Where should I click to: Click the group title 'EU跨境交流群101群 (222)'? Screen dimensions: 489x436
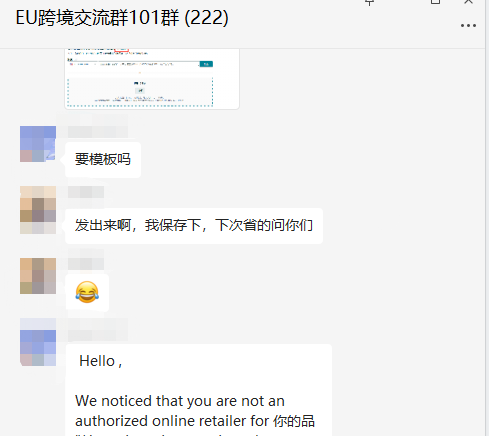(122, 18)
